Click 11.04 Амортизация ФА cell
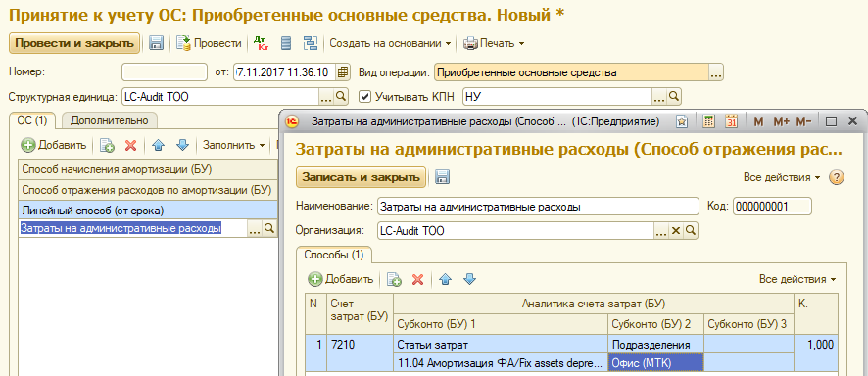The width and height of the screenshot is (868, 376). 501,363
